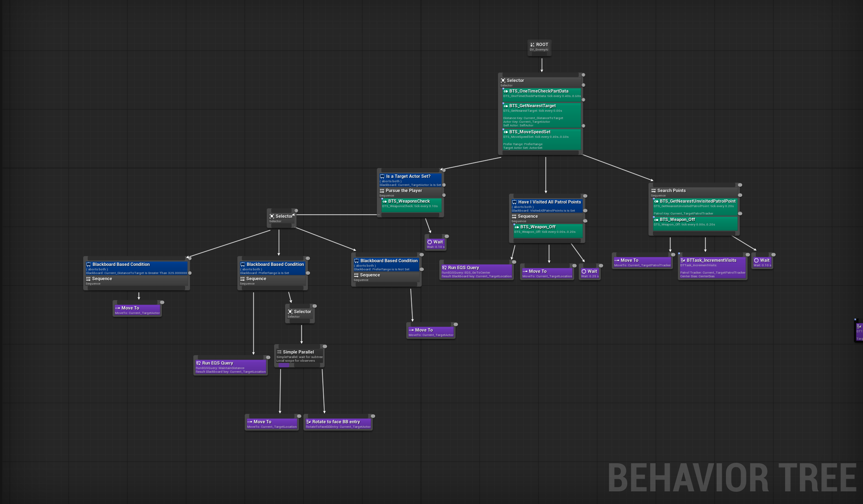The image size is (863, 504).
Task: Click the Rotate to face BB entry icon
Action: pyautogui.click(x=308, y=422)
